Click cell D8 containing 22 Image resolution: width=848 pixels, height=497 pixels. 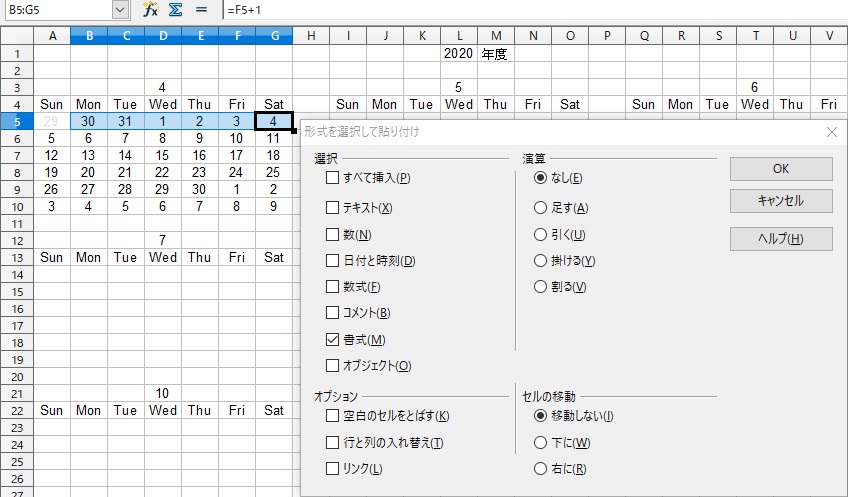pyautogui.click(x=163, y=173)
